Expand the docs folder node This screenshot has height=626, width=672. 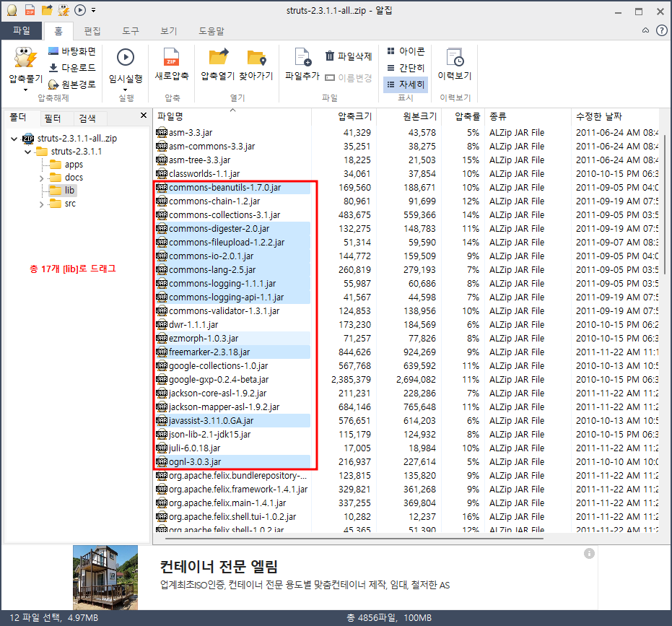(x=42, y=178)
